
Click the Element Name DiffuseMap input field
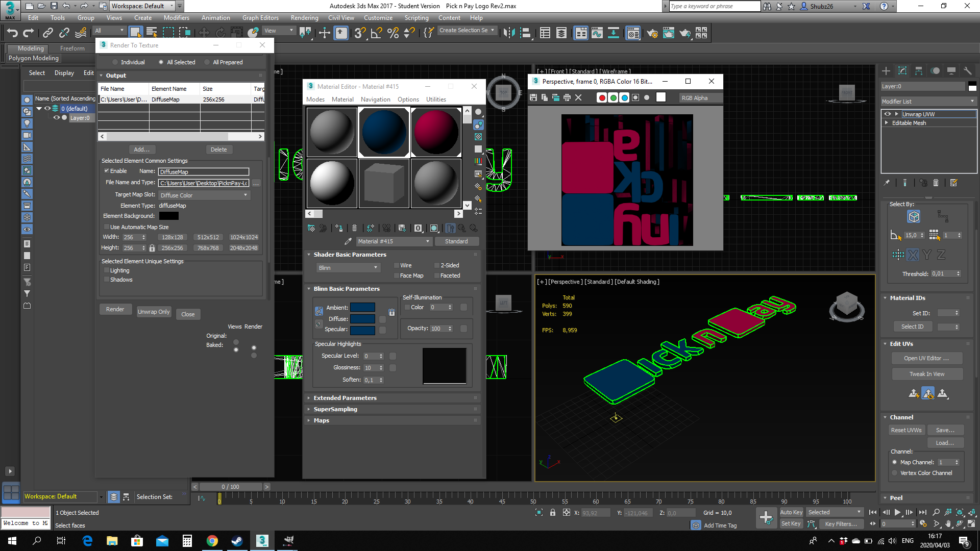[203, 172]
